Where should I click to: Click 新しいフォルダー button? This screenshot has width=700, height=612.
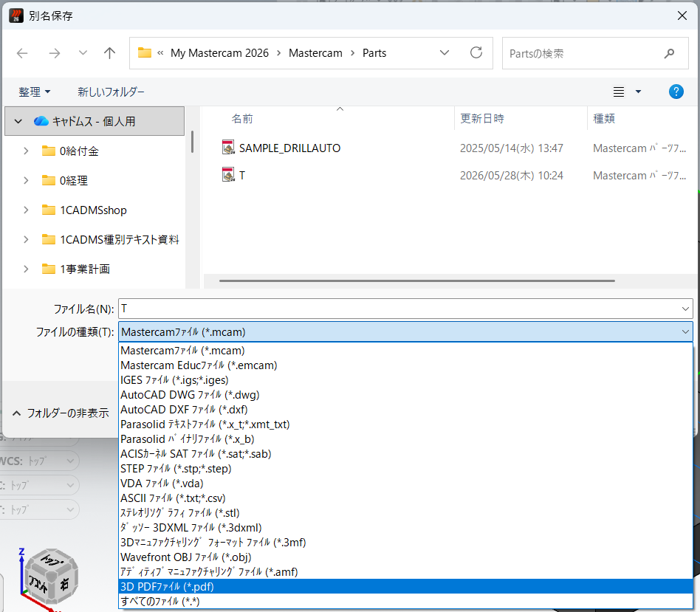point(111,92)
